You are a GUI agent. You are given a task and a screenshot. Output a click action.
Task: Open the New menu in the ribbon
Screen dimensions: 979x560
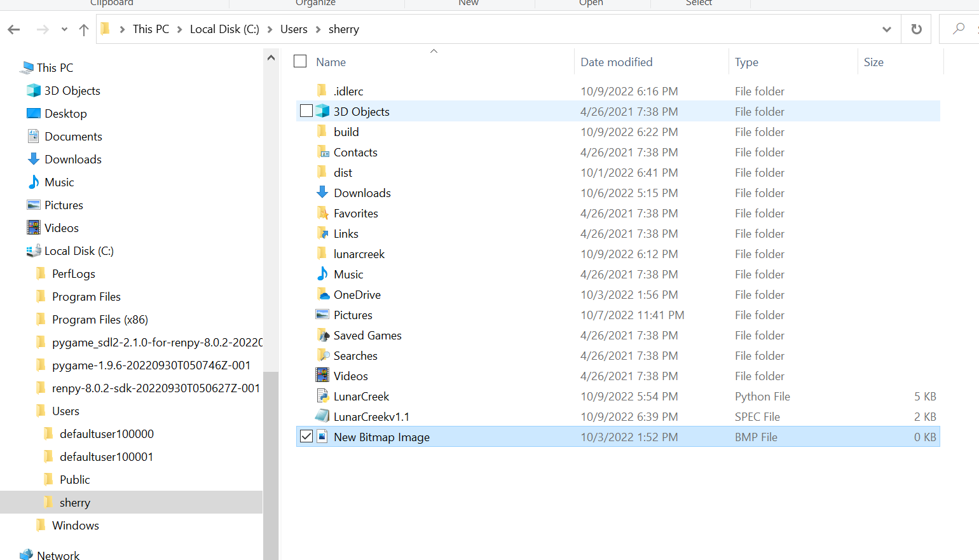click(x=469, y=3)
